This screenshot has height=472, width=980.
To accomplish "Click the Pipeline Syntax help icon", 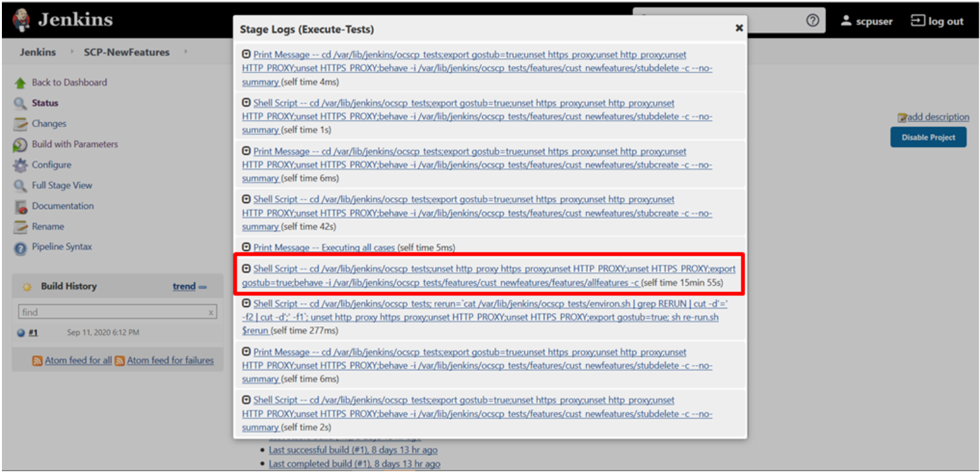I will (x=21, y=248).
